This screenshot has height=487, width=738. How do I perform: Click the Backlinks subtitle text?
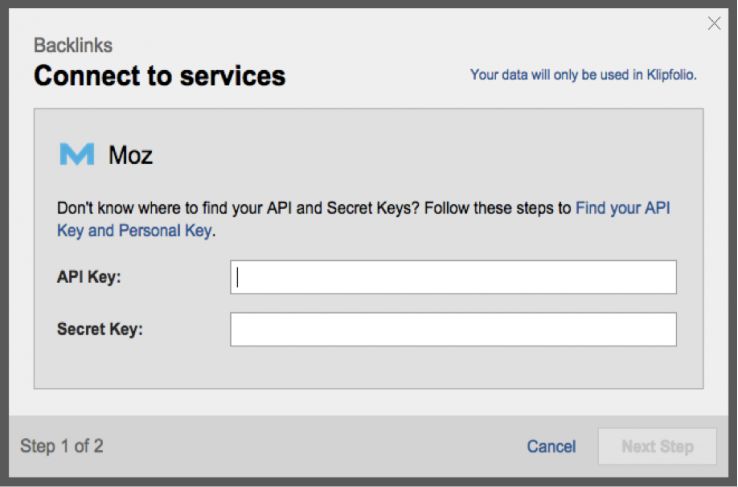point(73,46)
